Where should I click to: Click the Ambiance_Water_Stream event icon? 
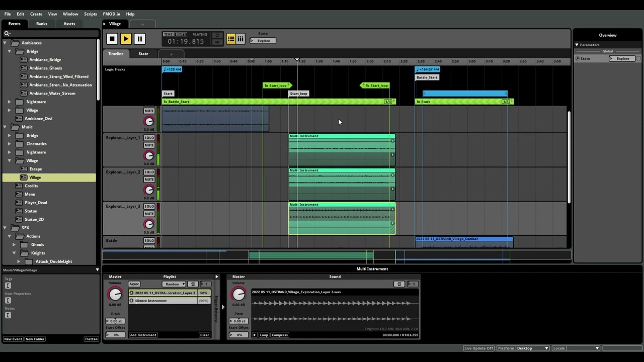tap(24, 94)
